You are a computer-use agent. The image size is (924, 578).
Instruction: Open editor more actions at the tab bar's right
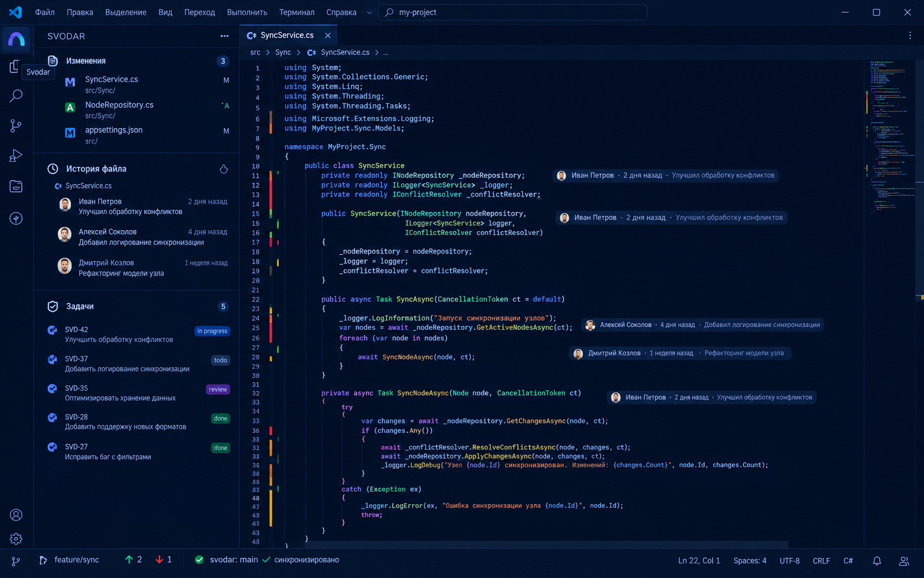(910, 36)
